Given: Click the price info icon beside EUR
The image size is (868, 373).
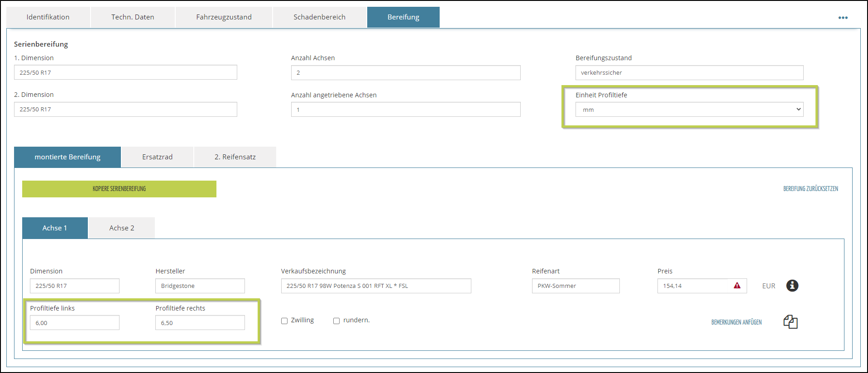Looking at the screenshot, I should 792,286.
